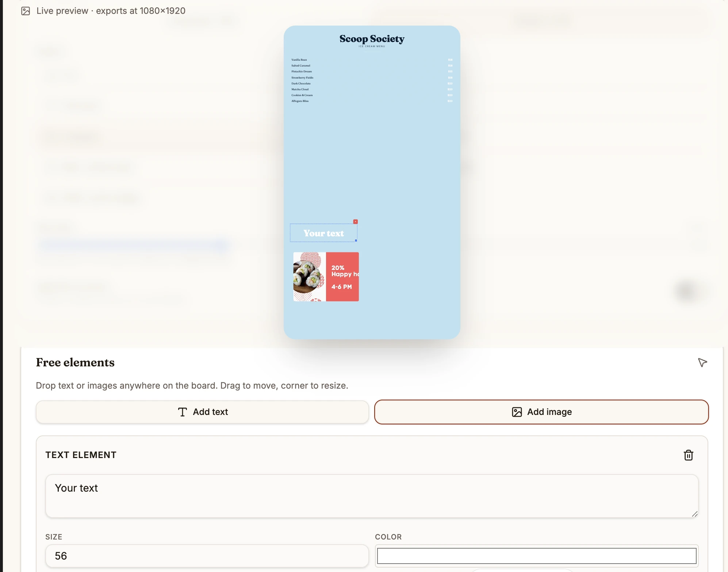Open the white Color swatch picker

pos(536,556)
